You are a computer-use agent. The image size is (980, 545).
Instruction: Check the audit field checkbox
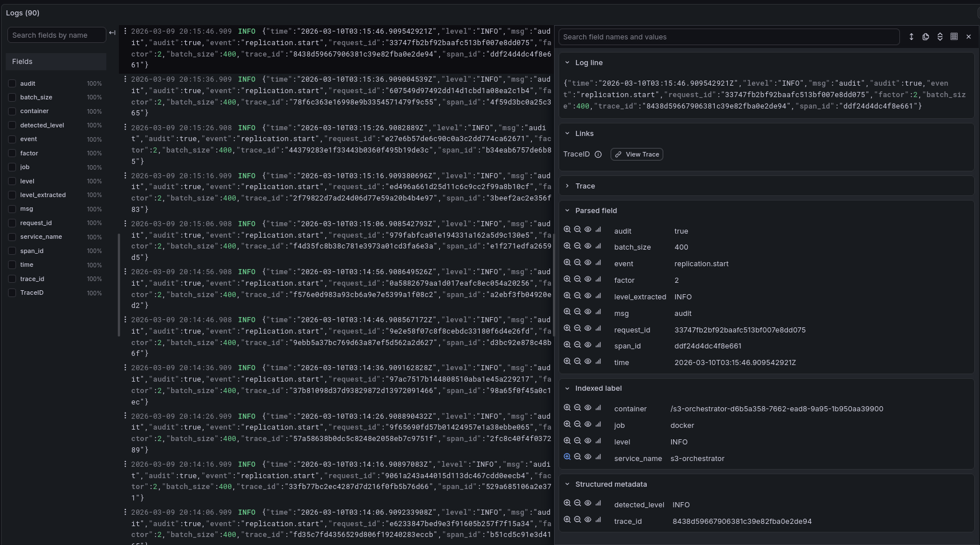pyautogui.click(x=12, y=83)
